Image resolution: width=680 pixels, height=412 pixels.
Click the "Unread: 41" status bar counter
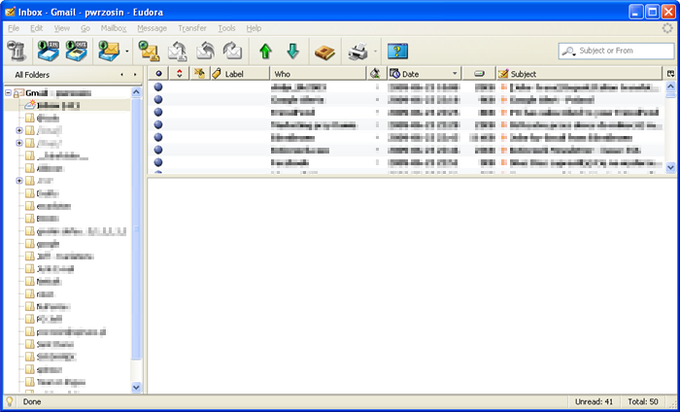[594, 402]
